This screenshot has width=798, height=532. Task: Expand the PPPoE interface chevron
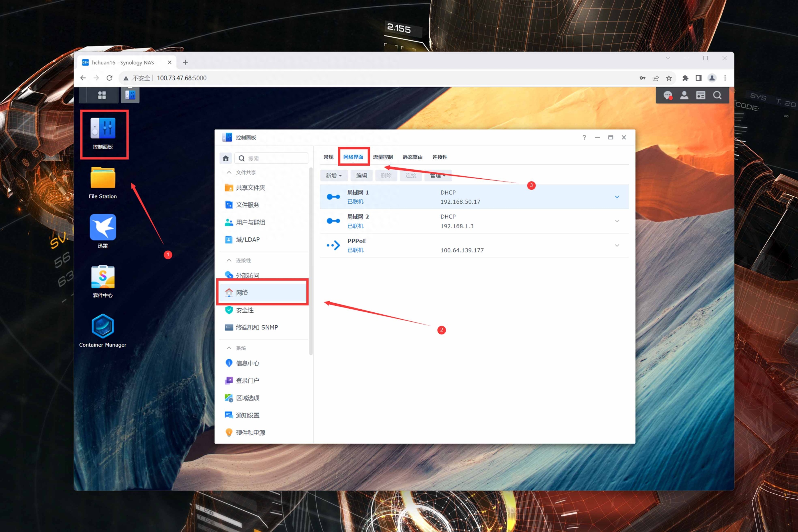pyautogui.click(x=617, y=245)
